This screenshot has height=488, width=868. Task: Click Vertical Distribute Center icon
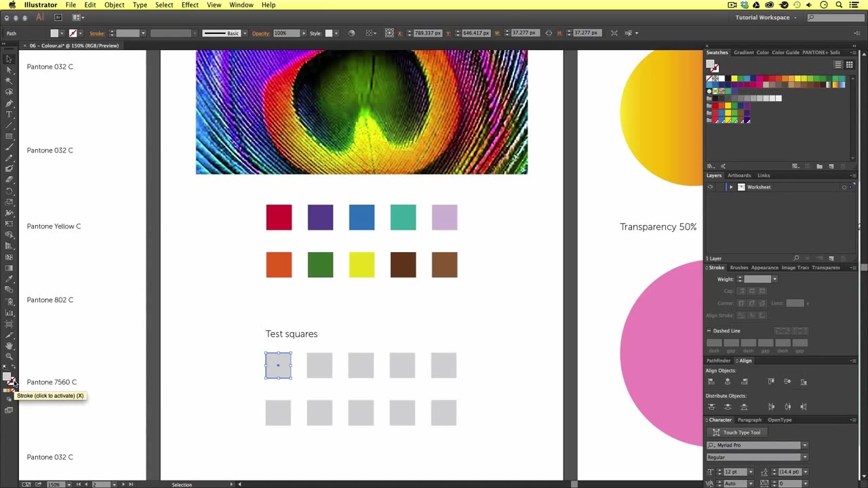[x=728, y=407]
